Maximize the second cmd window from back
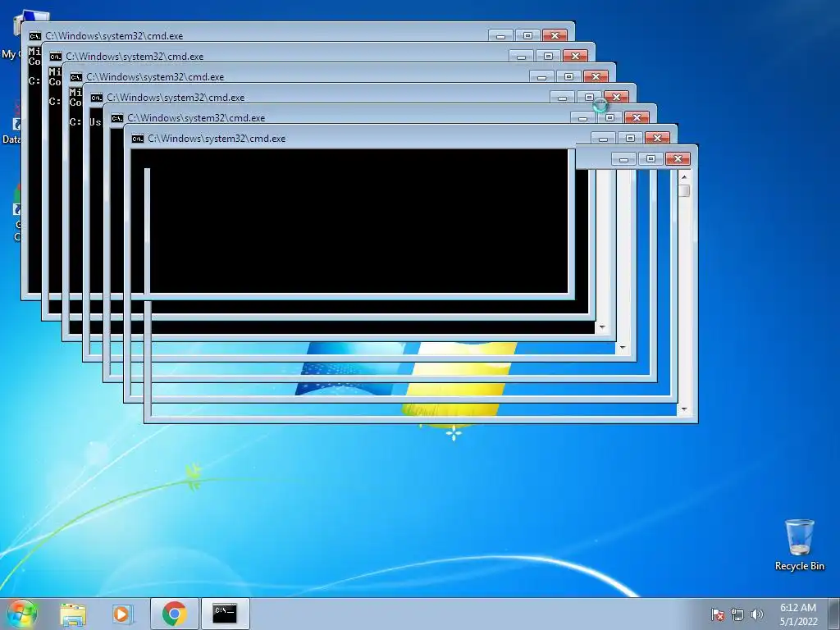 548,57
